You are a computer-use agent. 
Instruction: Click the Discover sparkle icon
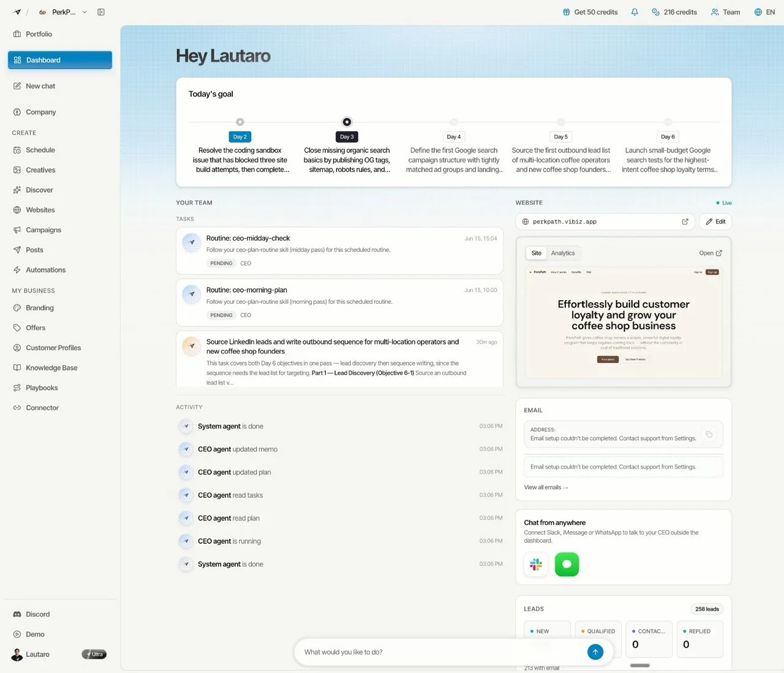[x=17, y=190]
